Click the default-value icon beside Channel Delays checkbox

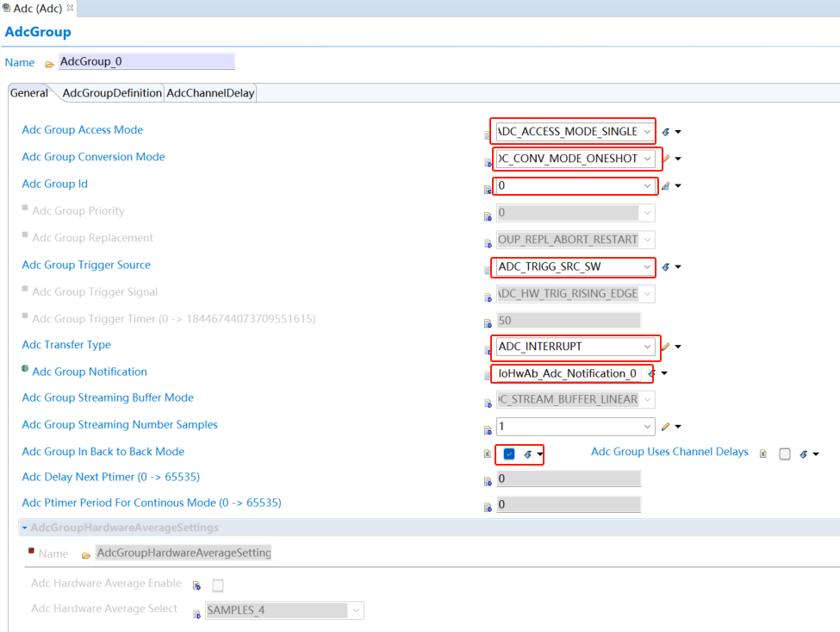[x=802, y=454]
